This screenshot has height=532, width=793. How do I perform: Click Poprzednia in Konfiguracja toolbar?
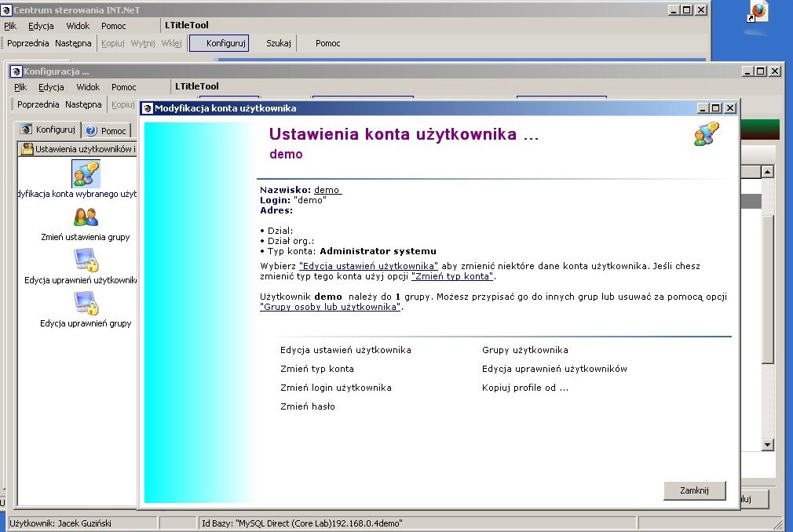tap(38, 104)
